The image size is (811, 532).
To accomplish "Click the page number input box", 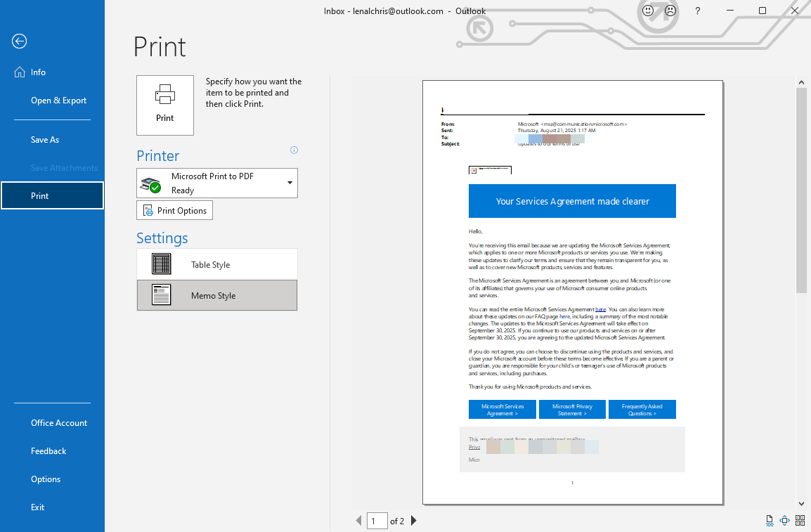I will (377, 521).
